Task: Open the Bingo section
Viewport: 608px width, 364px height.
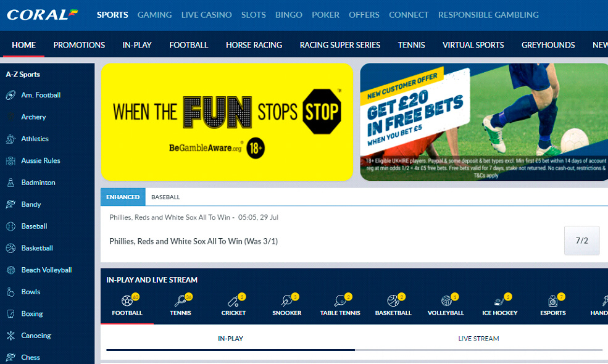Action: 289,15
